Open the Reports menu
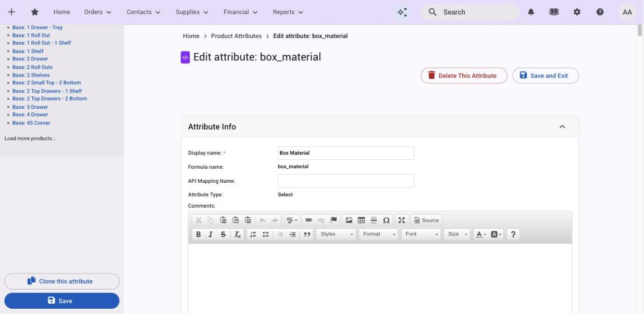Viewport: 644px width, 314px height. [288, 12]
